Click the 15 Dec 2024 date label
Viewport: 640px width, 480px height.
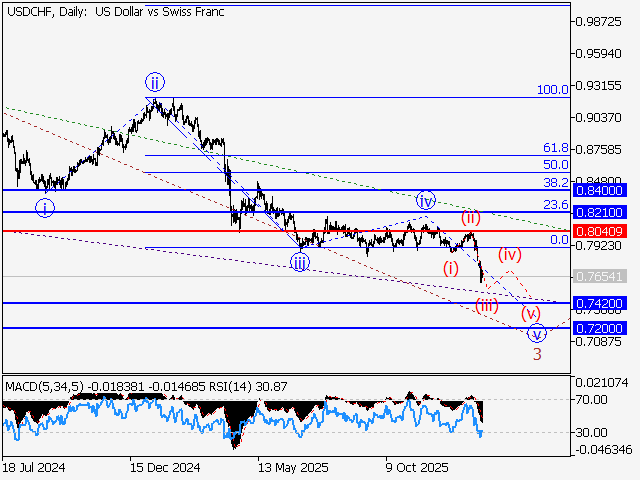pos(165,466)
